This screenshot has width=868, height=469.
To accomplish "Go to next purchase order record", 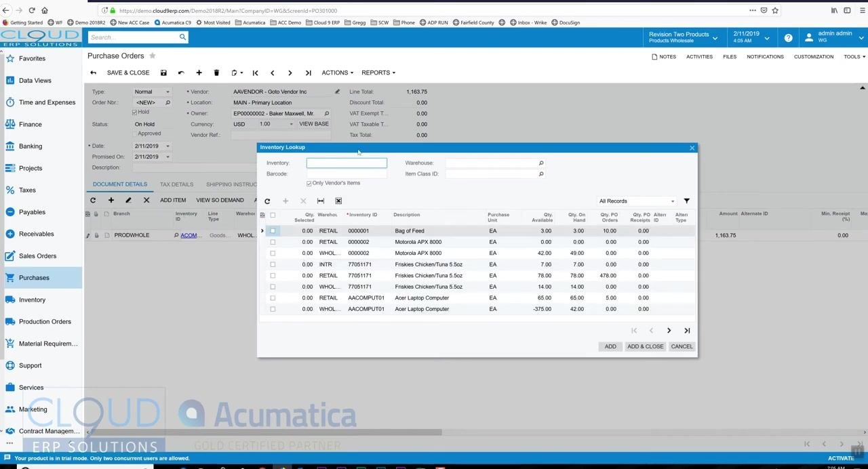I will pos(290,73).
